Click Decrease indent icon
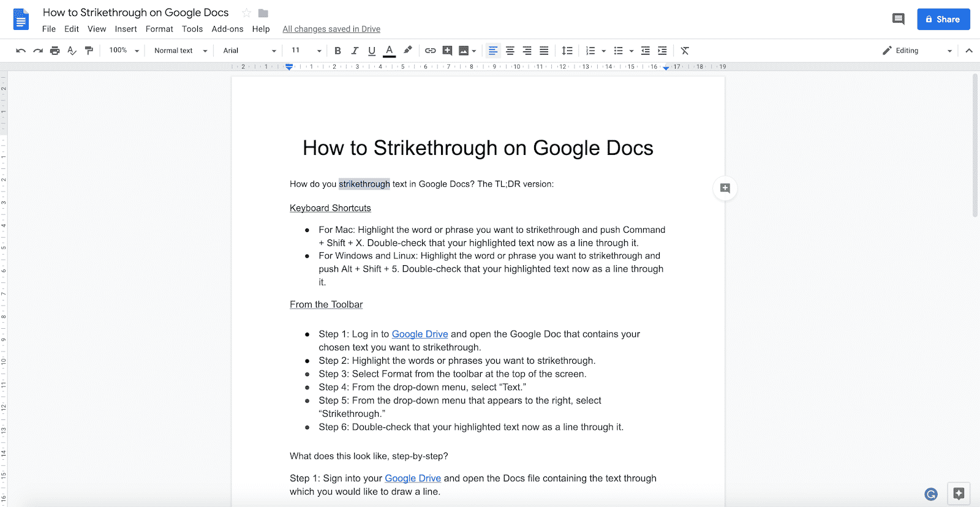The width and height of the screenshot is (980, 507). tap(646, 51)
